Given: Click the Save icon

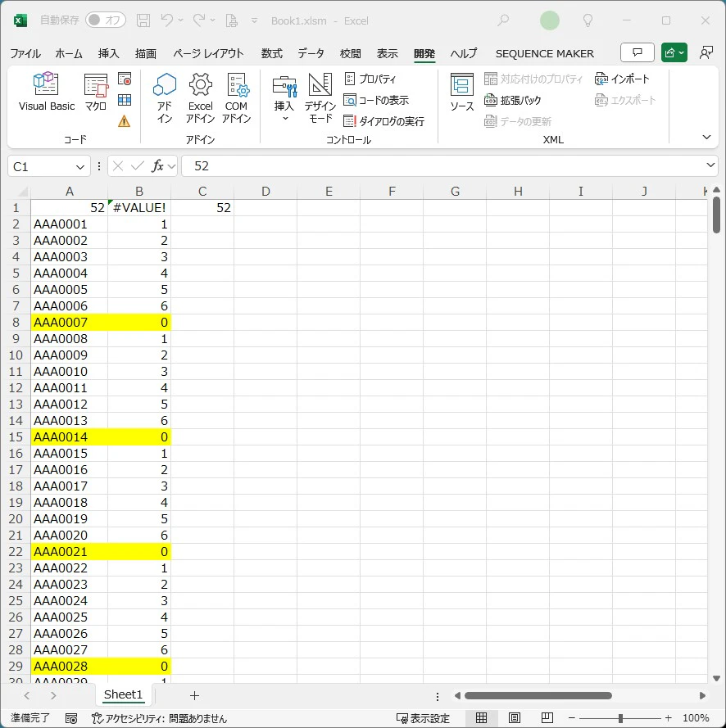Looking at the screenshot, I should (143, 20).
